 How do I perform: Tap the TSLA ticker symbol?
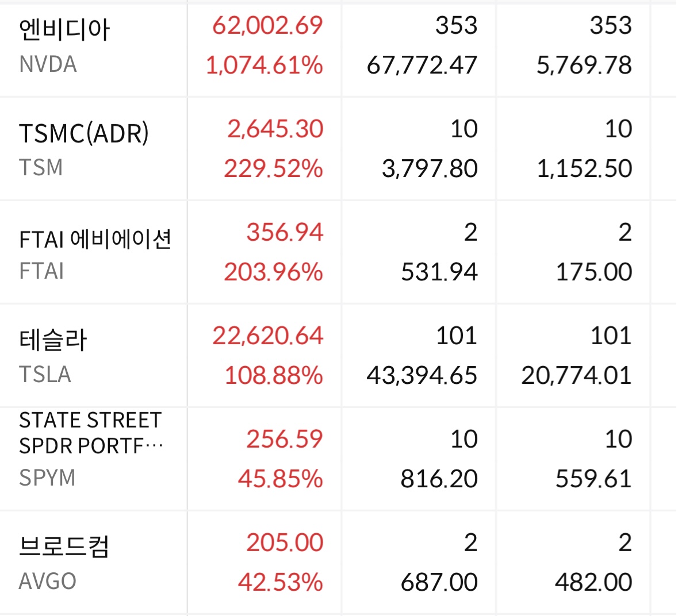45,375
